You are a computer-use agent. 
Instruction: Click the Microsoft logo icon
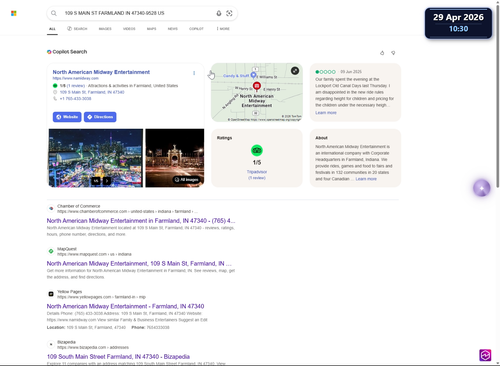pos(14,13)
